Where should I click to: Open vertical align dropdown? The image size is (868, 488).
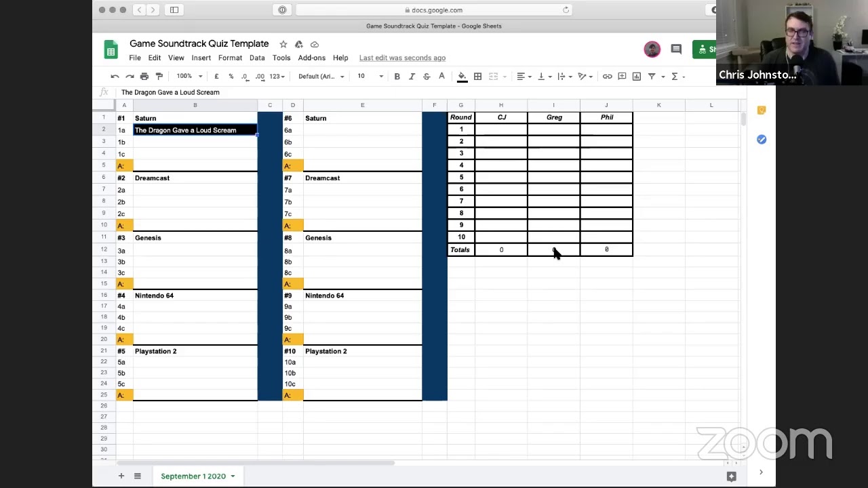tap(545, 77)
